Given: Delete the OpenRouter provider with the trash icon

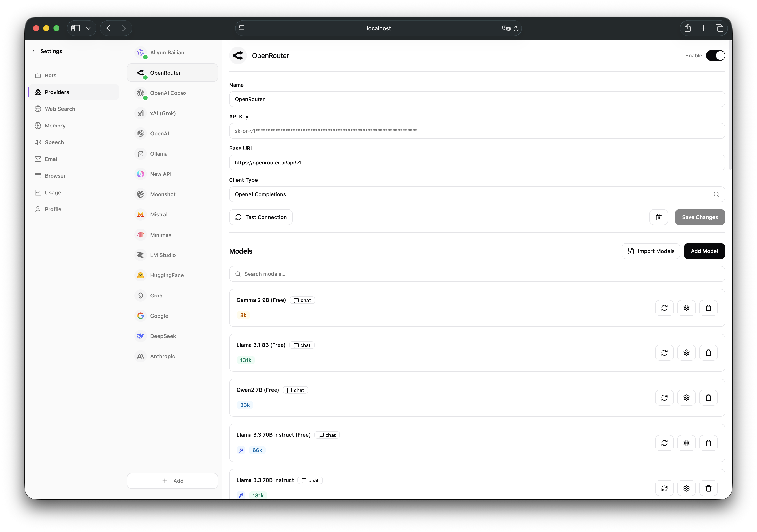Looking at the screenshot, I should [659, 217].
